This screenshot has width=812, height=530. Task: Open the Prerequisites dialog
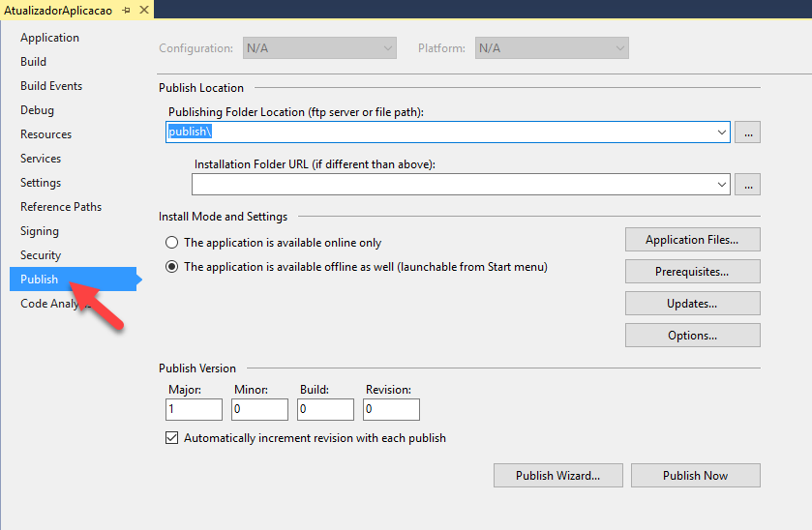[692, 272]
